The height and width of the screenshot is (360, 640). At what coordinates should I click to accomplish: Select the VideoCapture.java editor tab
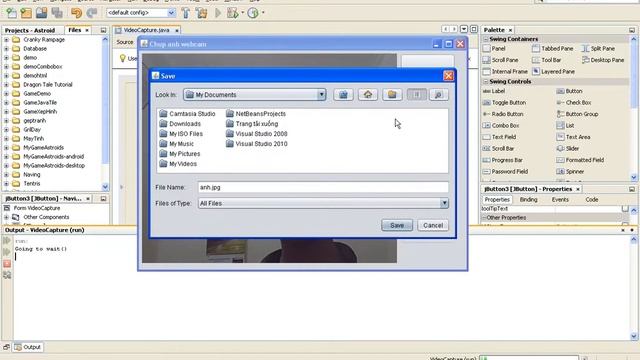coord(146,30)
